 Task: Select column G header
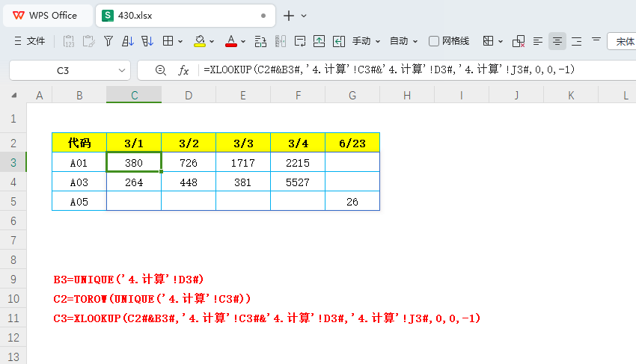click(x=352, y=95)
